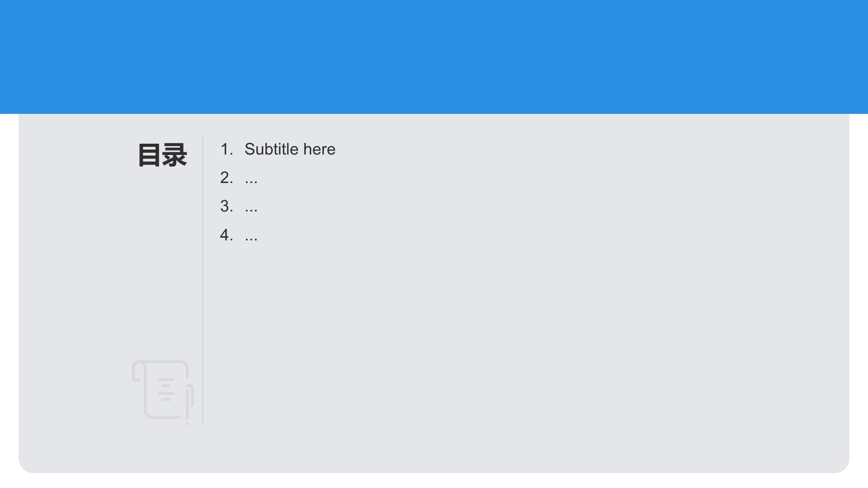Screen dimensions: 868x488
Task: Select the list number 1.
Action: (226, 149)
